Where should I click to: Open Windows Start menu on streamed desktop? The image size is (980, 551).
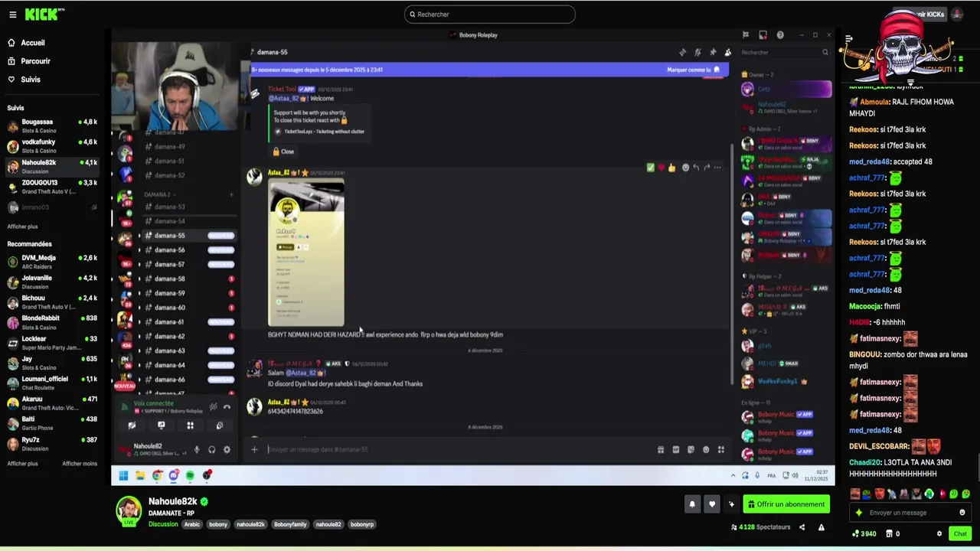(123, 475)
